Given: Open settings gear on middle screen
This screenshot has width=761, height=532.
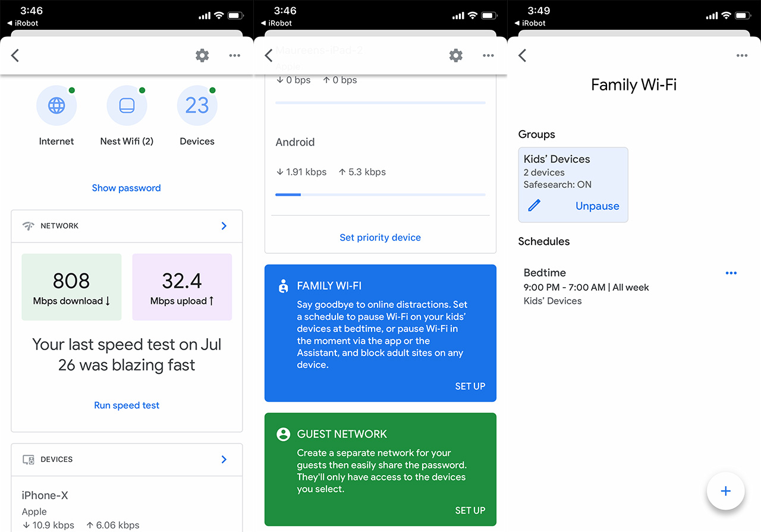Looking at the screenshot, I should 456,55.
